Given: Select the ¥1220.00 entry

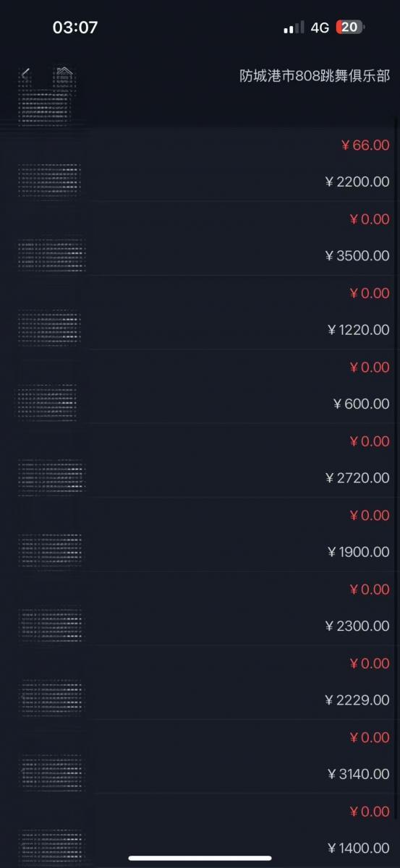Looking at the screenshot, I should (200, 312).
